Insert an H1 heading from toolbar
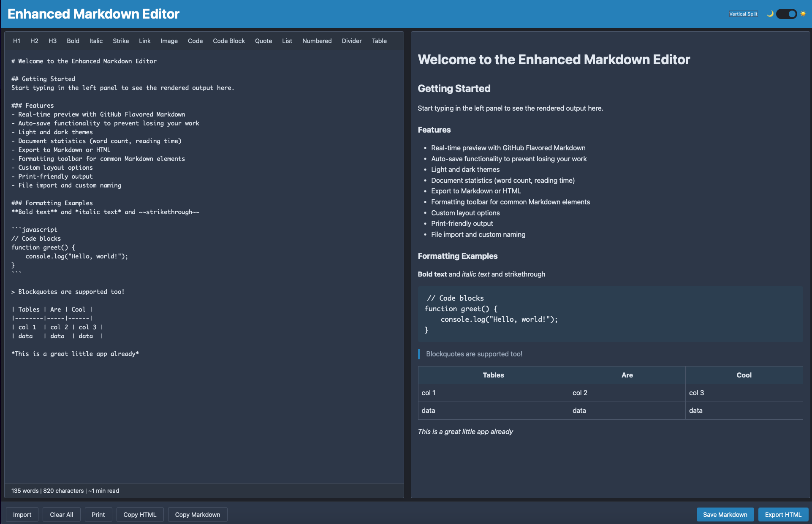The height and width of the screenshot is (524, 812). pyautogui.click(x=16, y=41)
